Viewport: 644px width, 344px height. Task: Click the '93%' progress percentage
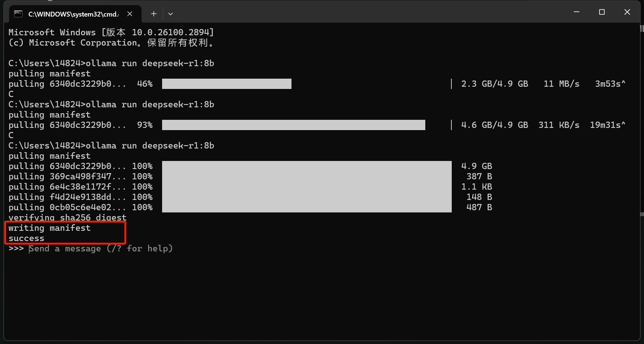[145, 125]
